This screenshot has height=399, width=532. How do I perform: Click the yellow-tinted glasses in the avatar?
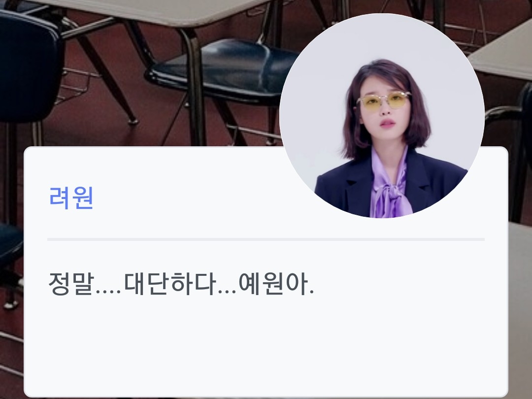(x=384, y=100)
